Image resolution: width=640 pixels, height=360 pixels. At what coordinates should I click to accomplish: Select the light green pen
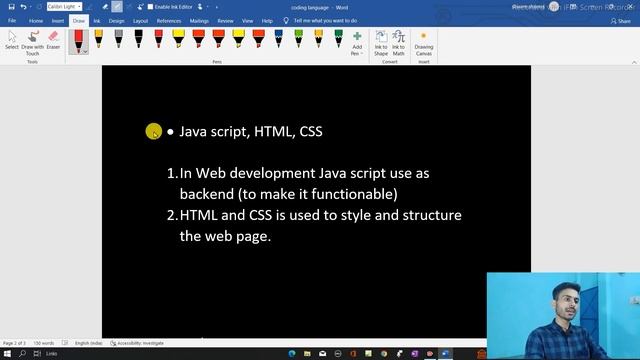click(x=298, y=39)
